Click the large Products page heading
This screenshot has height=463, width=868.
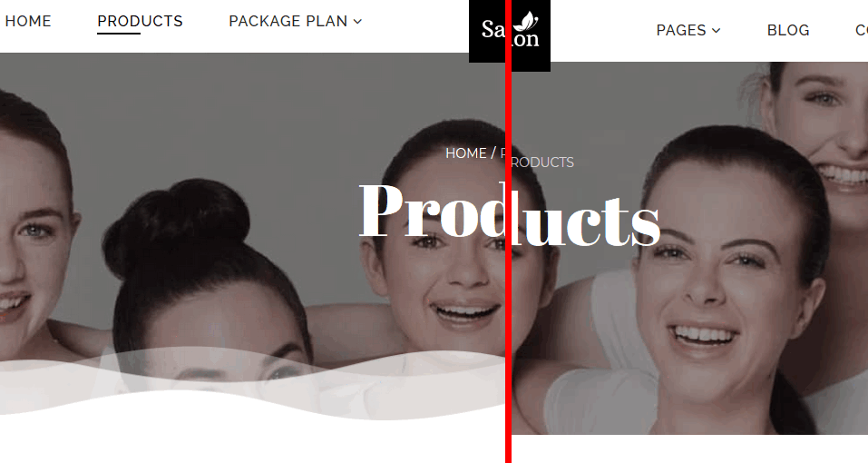click(x=510, y=215)
